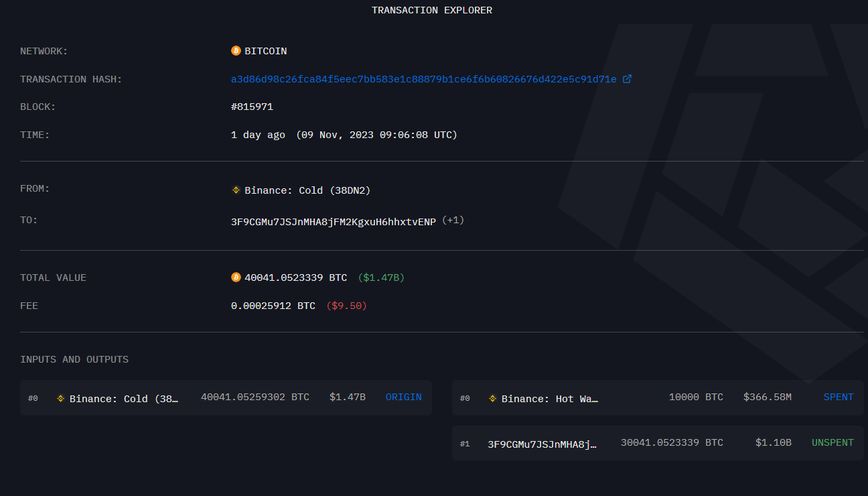Select the fee amount 0.00025912 BTC
The image size is (868, 496).
(x=273, y=306)
